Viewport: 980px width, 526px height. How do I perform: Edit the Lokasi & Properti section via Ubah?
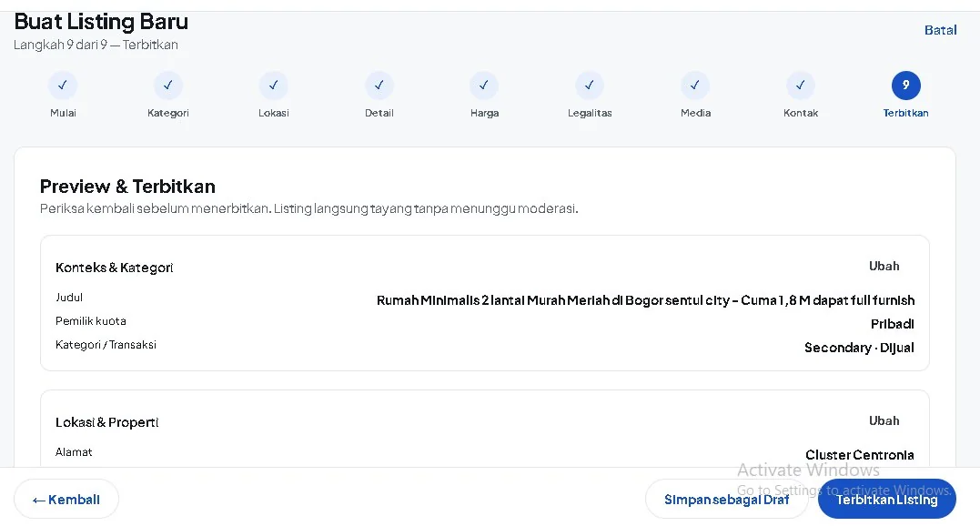tap(884, 421)
